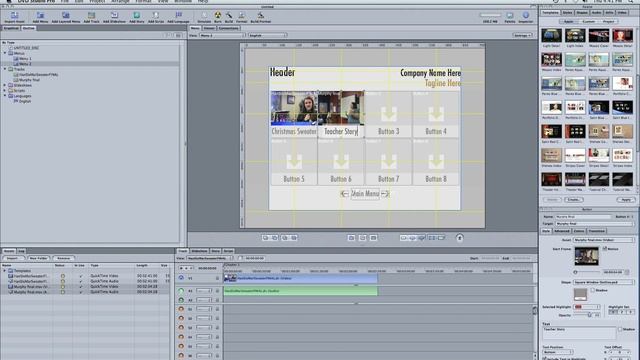Click the Add Language toolbar icon

[178, 16]
